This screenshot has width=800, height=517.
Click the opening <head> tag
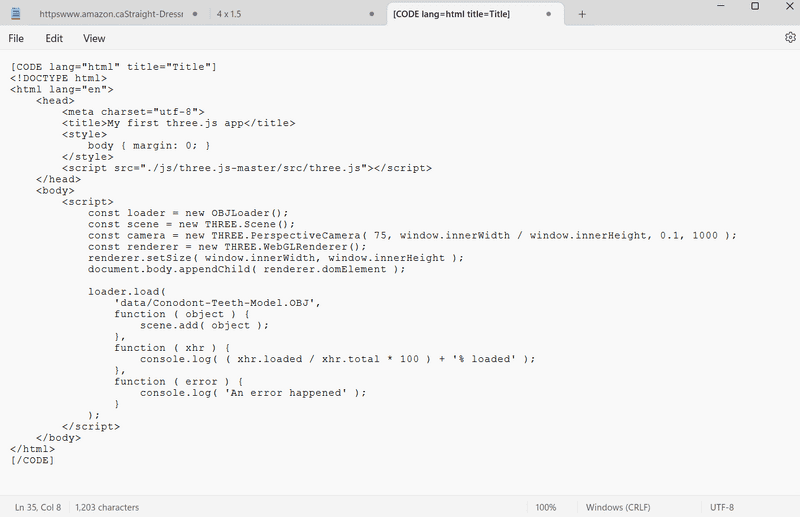(55, 101)
